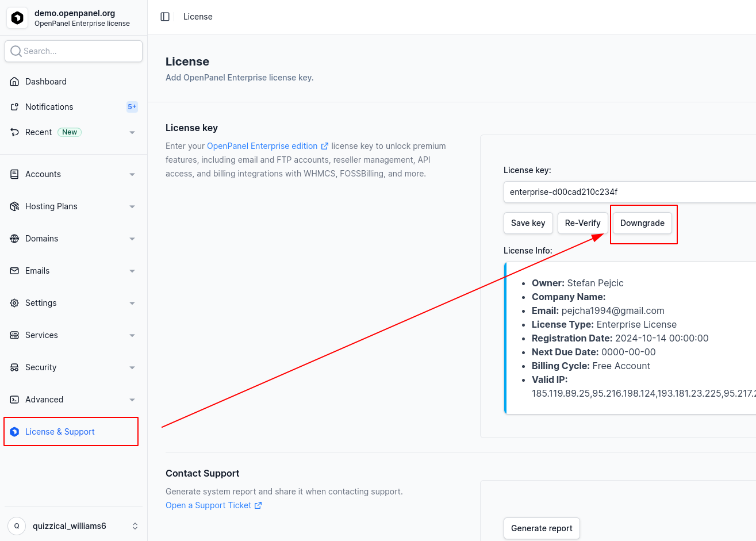This screenshot has height=541, width=756.
Task: Click the Notifications bell icon
Action: click(14, 107)
